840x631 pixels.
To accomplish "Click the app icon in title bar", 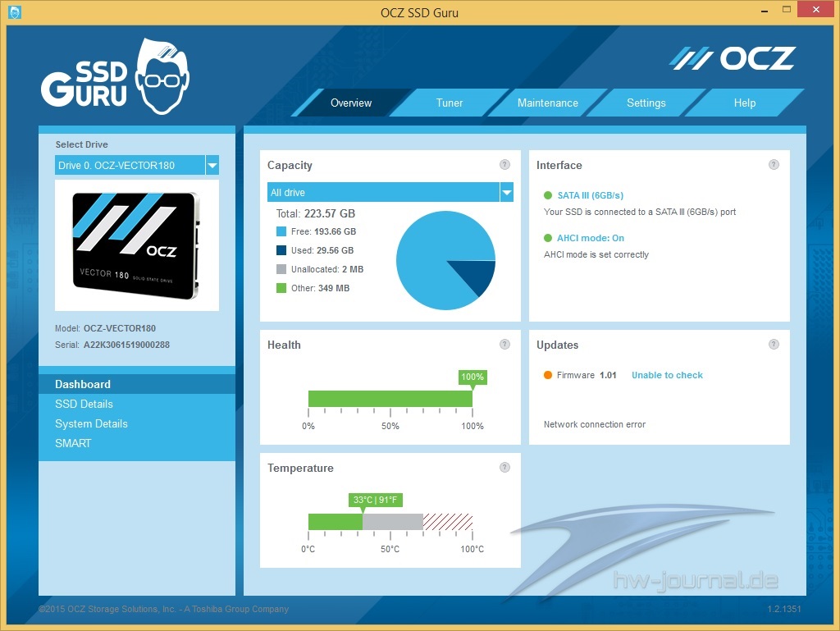I will tap(14, 12).
